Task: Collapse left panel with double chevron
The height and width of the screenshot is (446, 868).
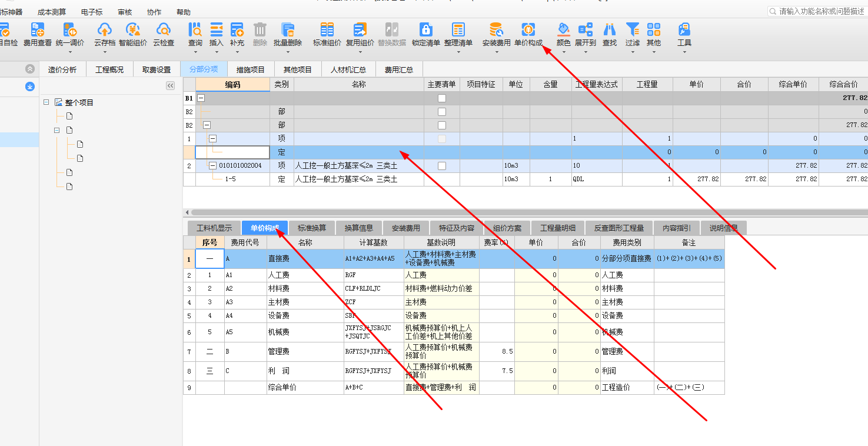Action: (x=171, y=86)
